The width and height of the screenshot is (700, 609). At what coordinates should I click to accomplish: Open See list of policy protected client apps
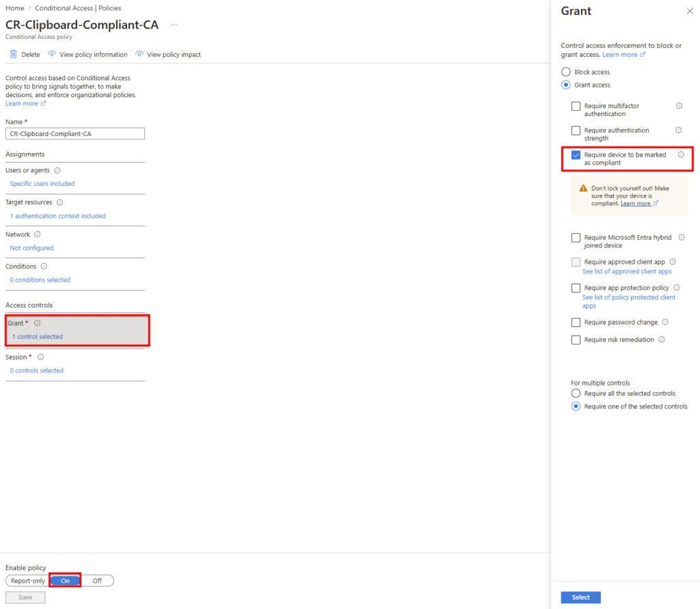pyautogui.click(x=629, y=301)
